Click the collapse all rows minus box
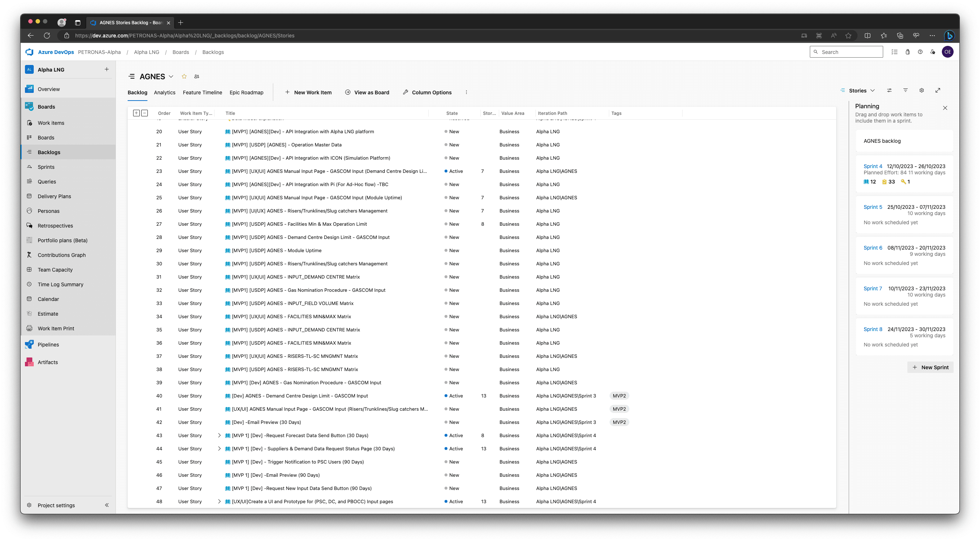Viewport: 980px width, 541px height. pyautogui.click(x=145, y=113)
